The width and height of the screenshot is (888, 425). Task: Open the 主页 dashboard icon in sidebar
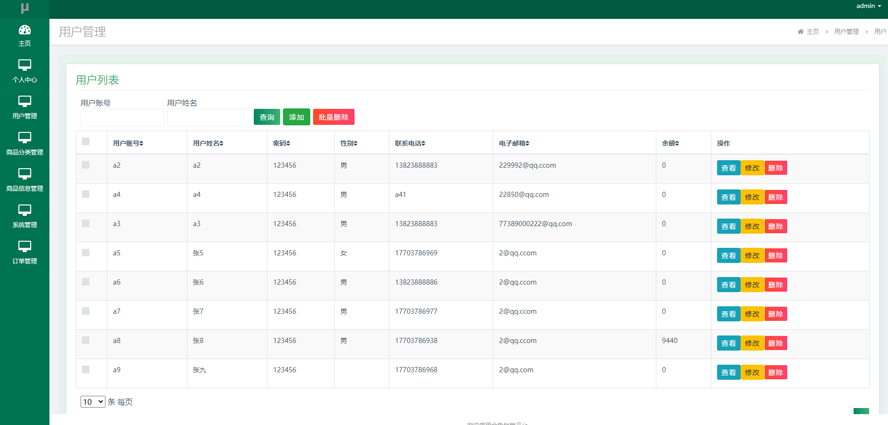click(x=24, y=30)
